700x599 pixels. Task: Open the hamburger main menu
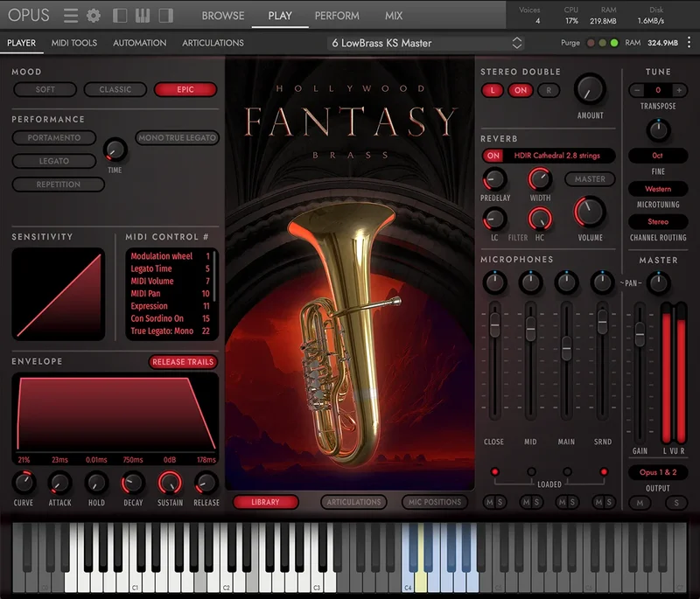tap(71, 16)
